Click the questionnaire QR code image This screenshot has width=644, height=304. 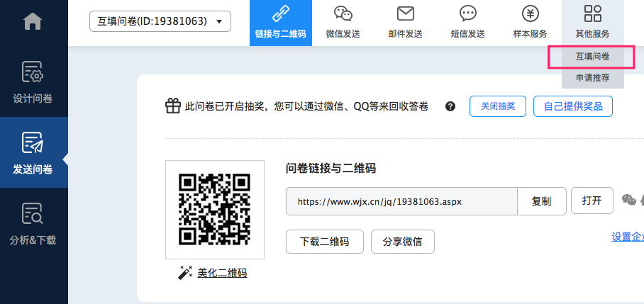point(215,210)
